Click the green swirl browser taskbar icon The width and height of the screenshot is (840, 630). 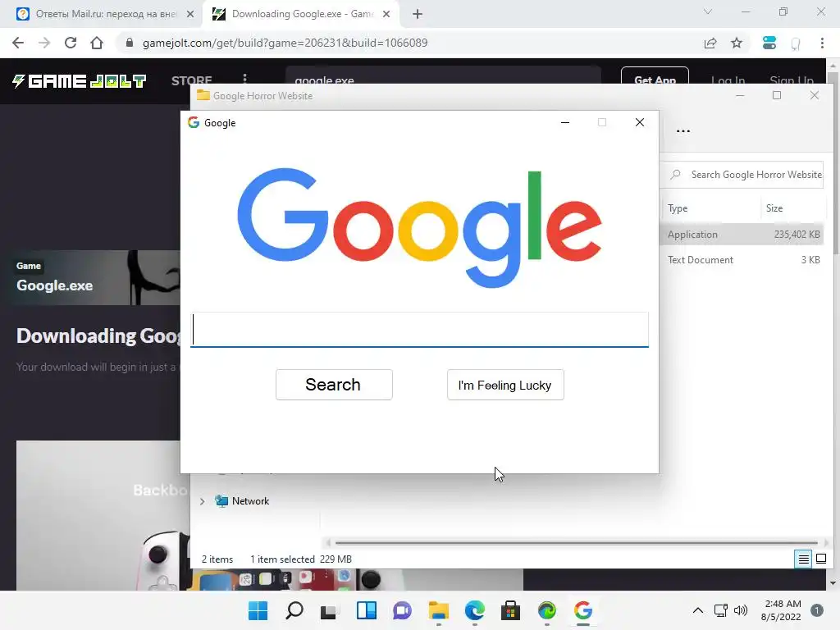tap(547, 610)
